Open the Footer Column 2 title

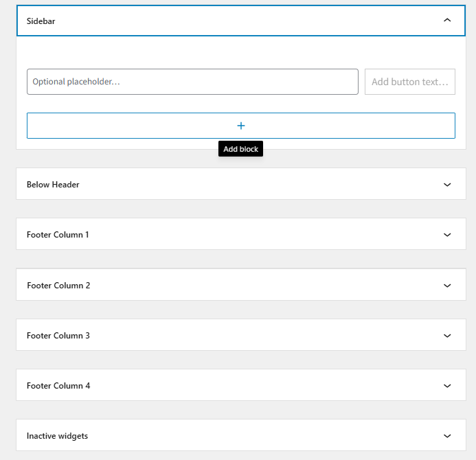(58, 286)
